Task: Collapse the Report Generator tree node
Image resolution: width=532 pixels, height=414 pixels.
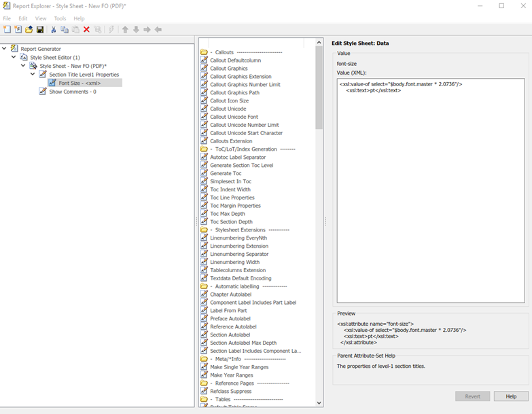Action: [x=5, y=49]
